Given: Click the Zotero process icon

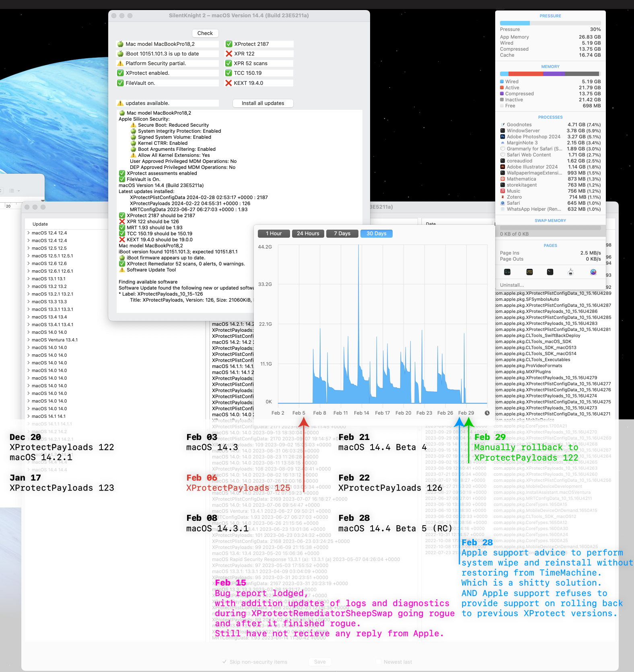Looking at the screenshot, I should [502, 197].
